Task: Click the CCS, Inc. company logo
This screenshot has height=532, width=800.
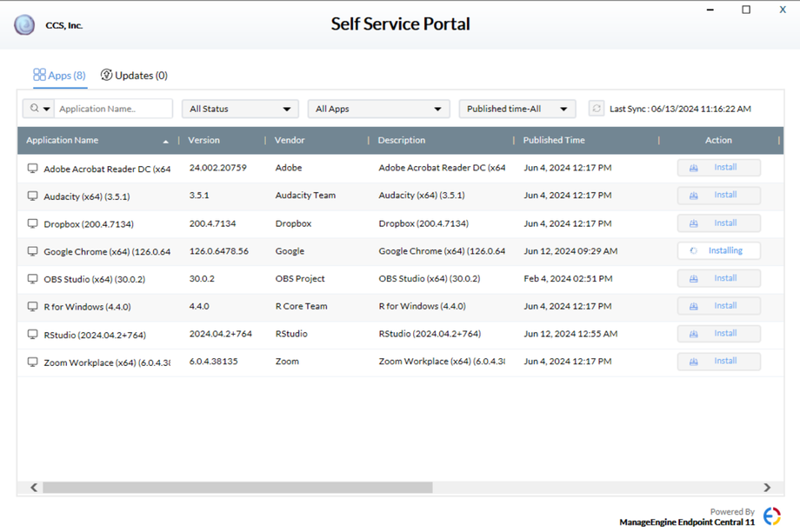Action: (24, 25)
